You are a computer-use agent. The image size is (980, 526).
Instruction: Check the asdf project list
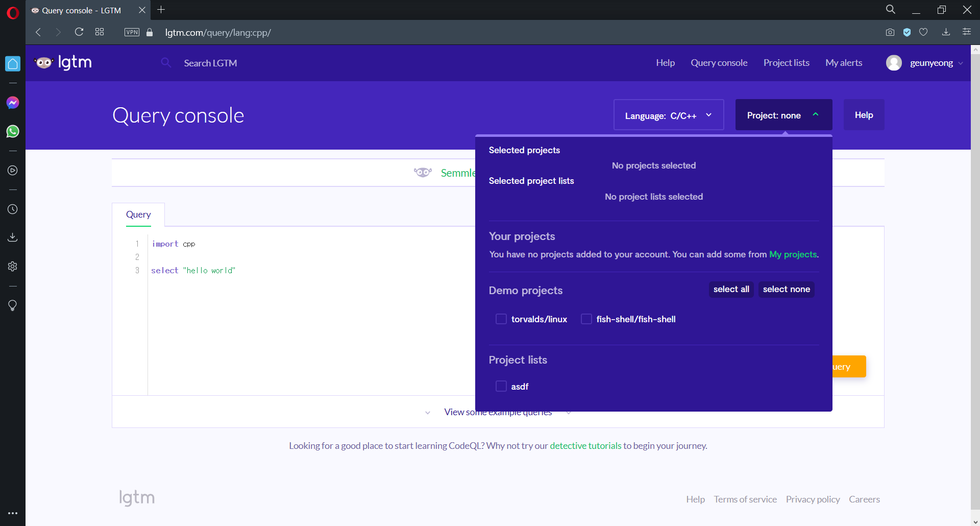coord(501,387)
